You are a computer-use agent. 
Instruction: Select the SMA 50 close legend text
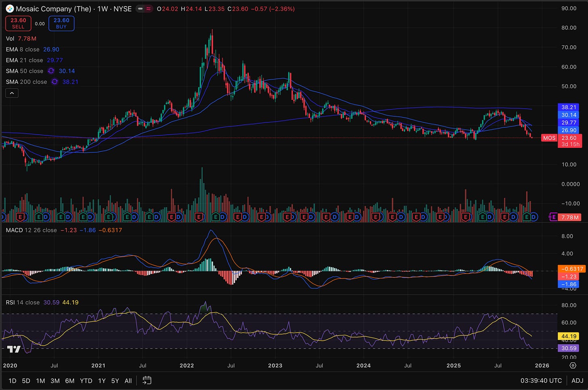(24, 71)
